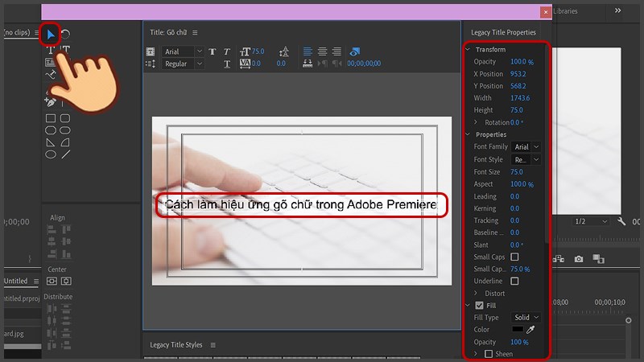
Task: Expand the Distort section
Action: [476, 293]
